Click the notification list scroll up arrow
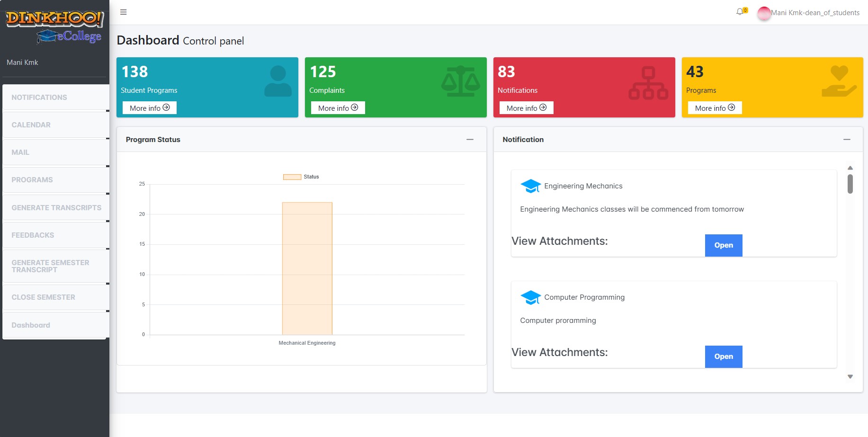 tap(850, 168)
